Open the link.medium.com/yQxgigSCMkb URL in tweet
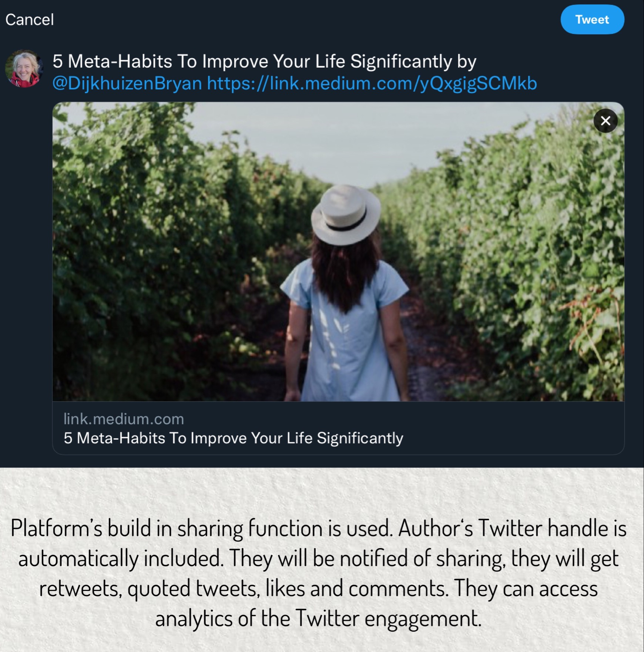This screenshot has width=644, height=652. tap(372, 83)
